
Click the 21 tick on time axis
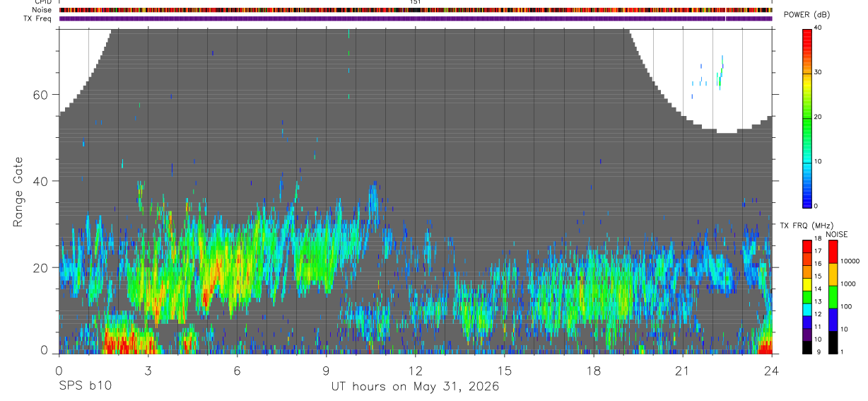[x=683, y=371]
